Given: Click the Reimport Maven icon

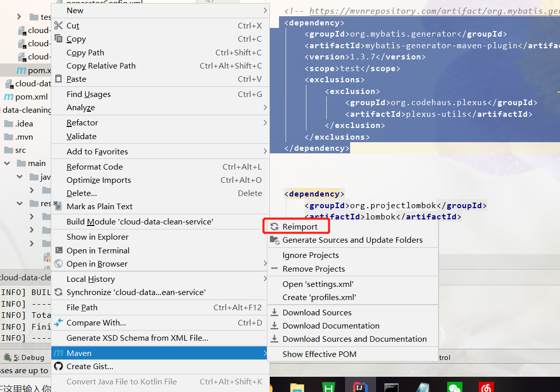Looking at the screenshot, I should click(x=275, y=226).
